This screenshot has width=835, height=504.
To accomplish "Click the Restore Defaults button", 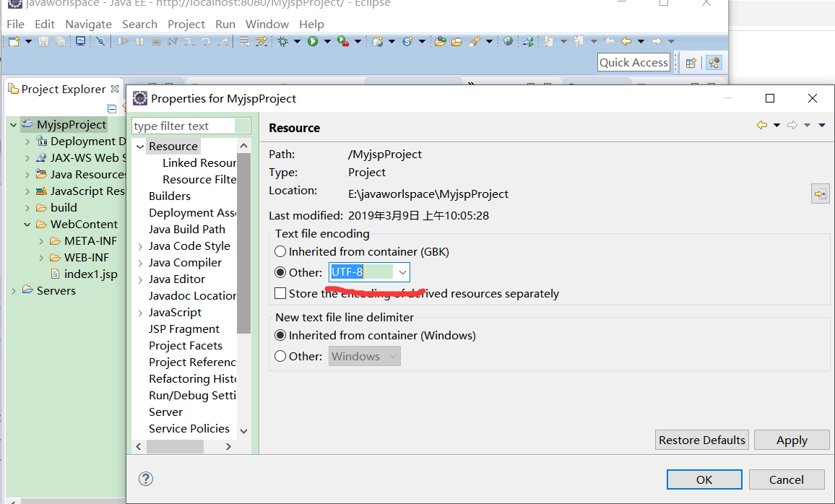I will tap(702, 440).
